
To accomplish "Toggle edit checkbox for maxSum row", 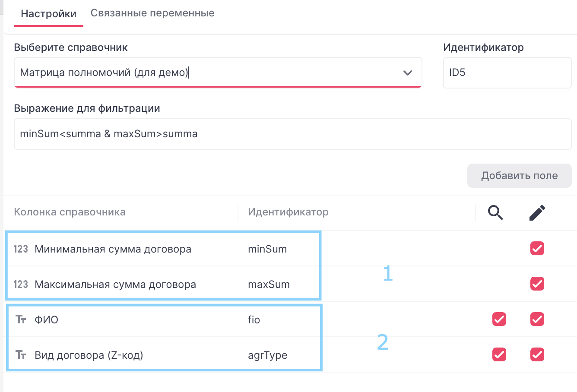I will [x=537, y=284].
